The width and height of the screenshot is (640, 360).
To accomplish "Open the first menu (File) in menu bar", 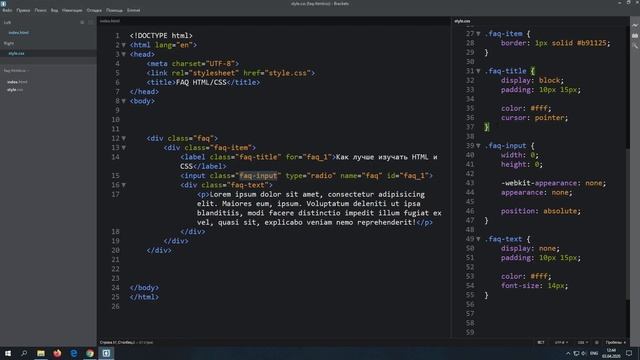I will tap(7, 10).
